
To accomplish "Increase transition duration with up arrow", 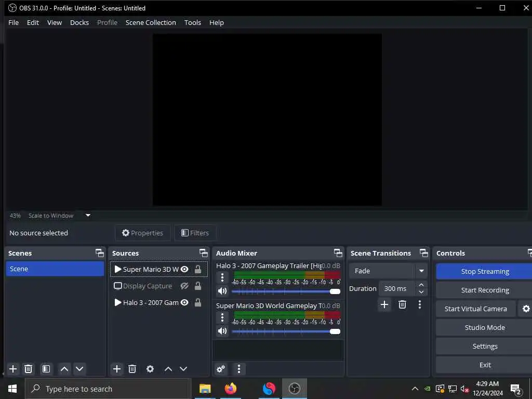I will click(x=421, y=285).
